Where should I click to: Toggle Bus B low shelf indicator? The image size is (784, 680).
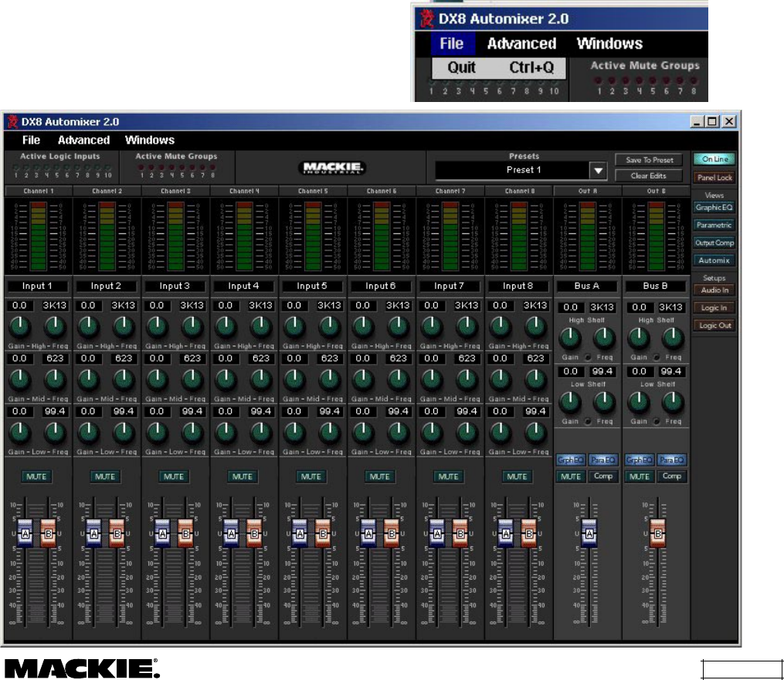pos(657,421)
